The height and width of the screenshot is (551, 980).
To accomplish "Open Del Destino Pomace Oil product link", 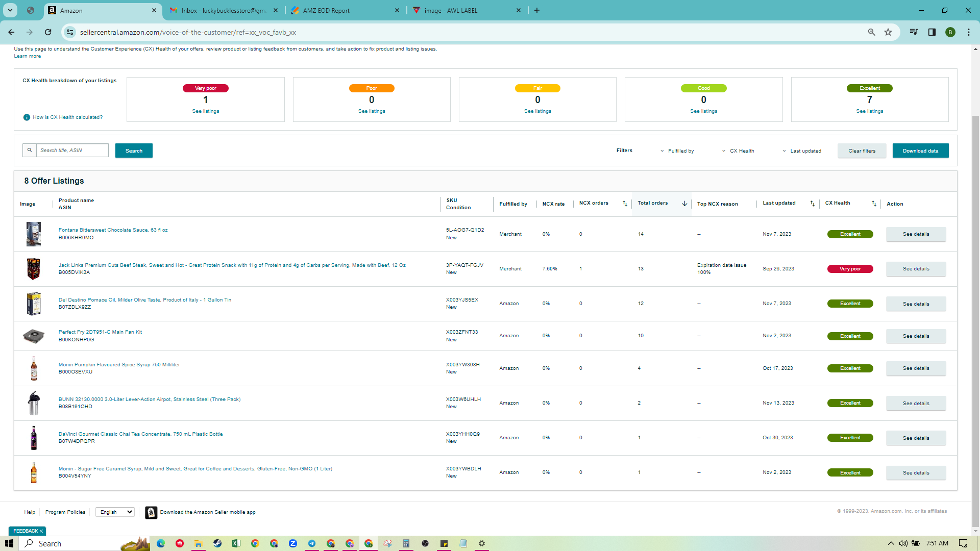I will coord(145,300).
